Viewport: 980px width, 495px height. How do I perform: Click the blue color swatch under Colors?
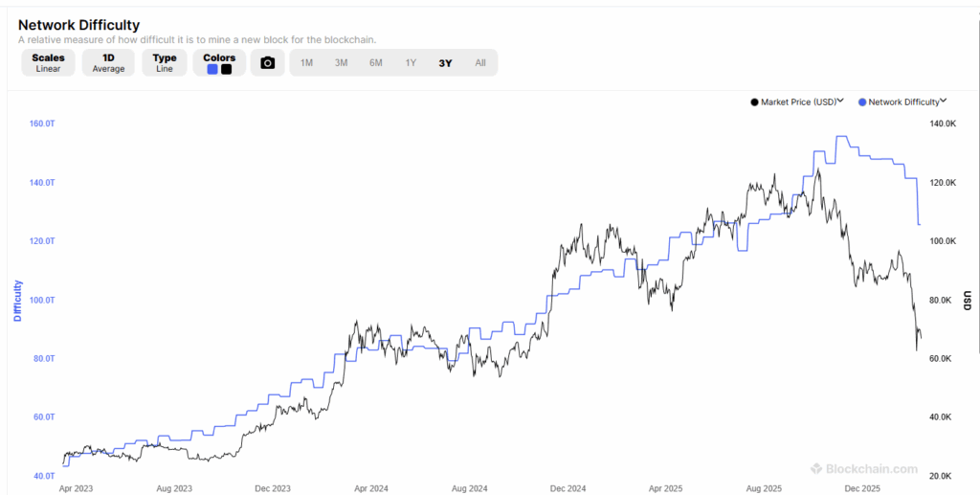tap(212, 69)
